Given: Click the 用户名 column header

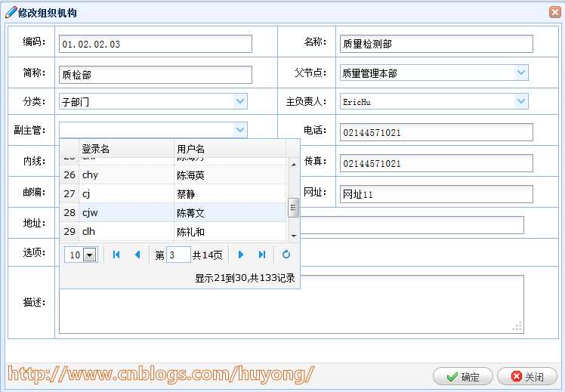Looking at the screenshot, I should point(230,149).
